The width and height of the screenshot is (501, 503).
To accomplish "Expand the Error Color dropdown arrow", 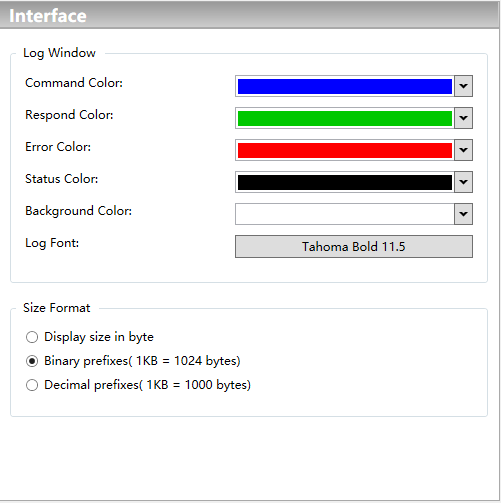I will tap(463, 150).
